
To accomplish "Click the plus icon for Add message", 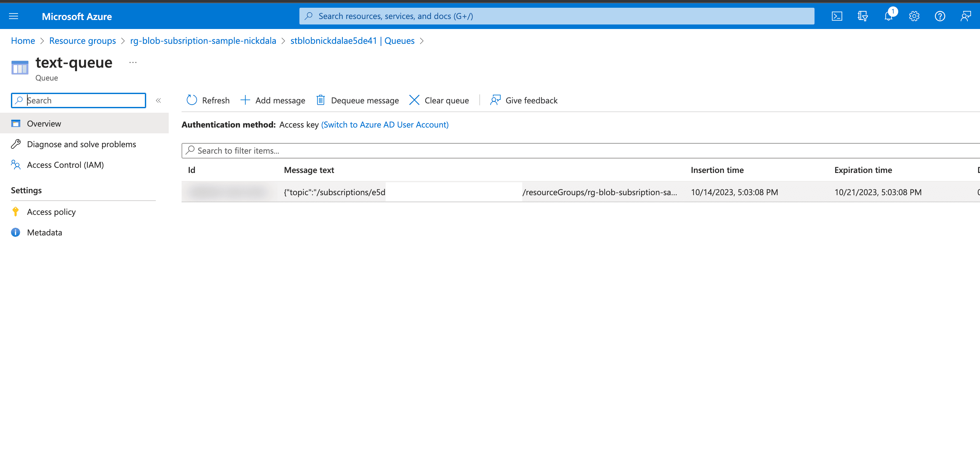I will click(245, 100).
